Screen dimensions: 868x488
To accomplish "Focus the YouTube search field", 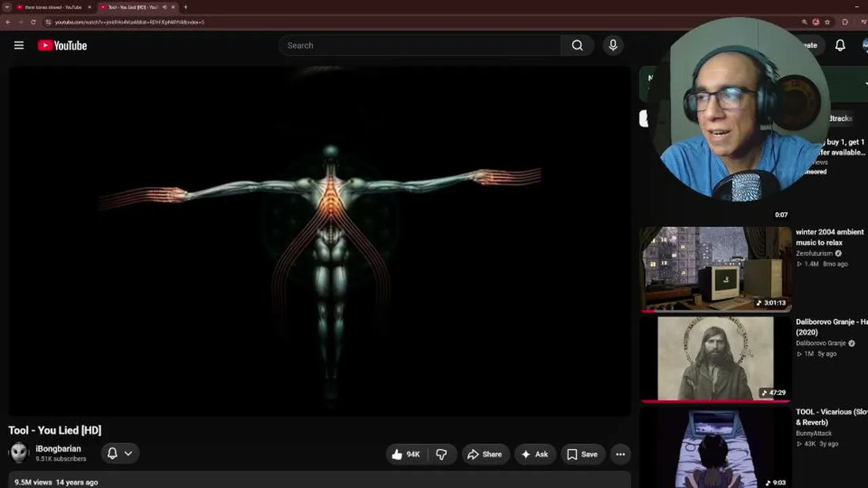I will (x=420, y=45).
